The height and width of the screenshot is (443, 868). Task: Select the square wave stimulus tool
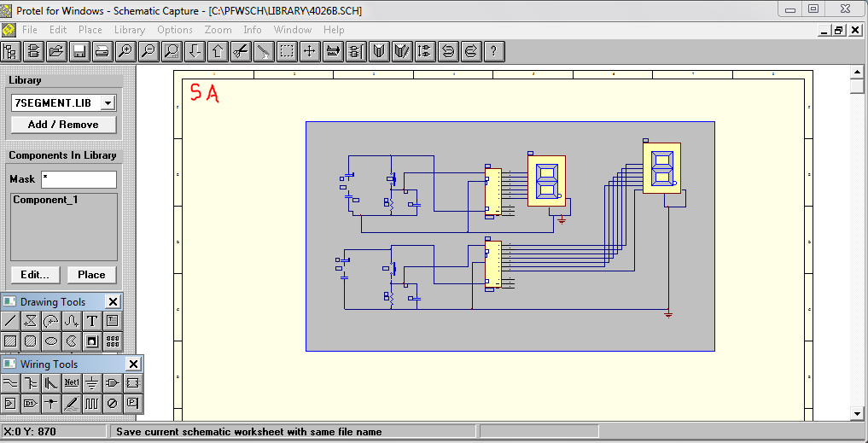pos(92,403)
